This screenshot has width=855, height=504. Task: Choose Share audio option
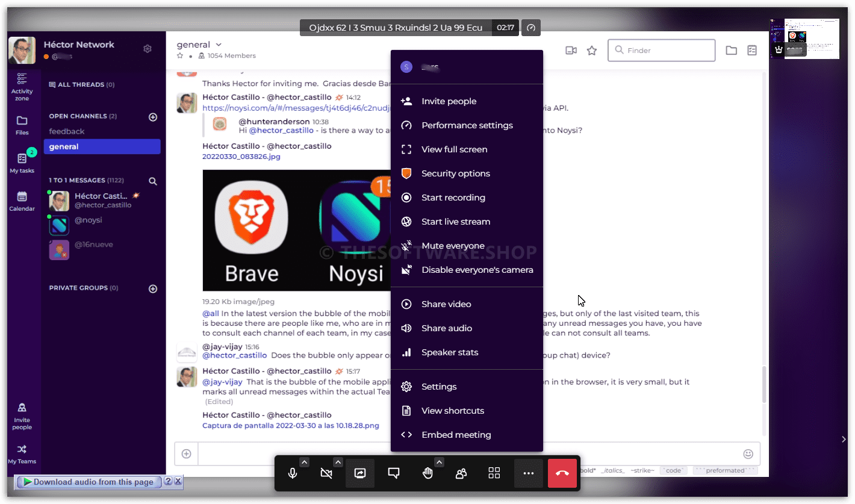(467, 328)
